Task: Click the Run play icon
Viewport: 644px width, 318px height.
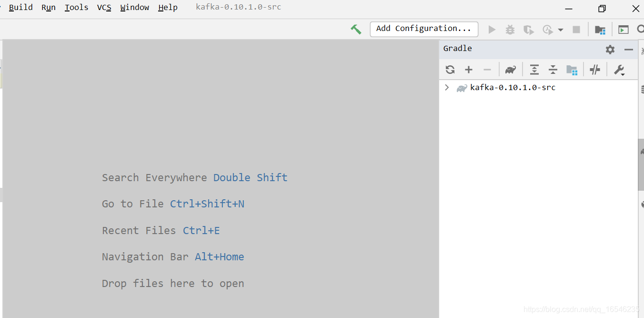Action: 492,30
